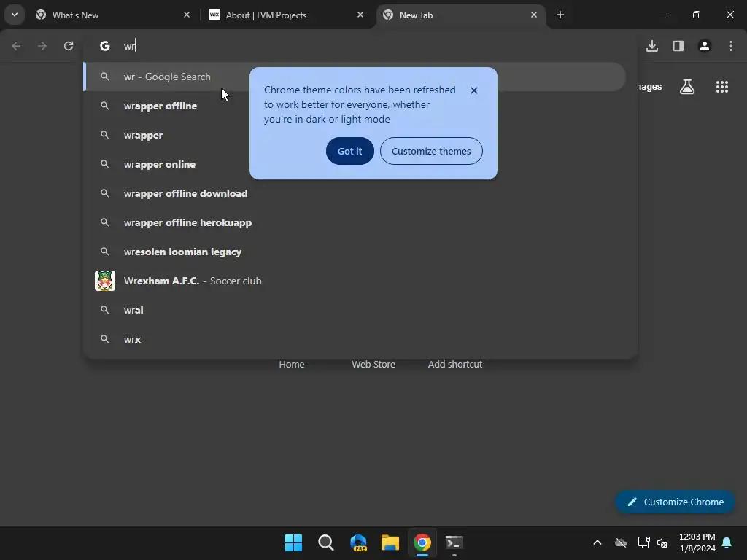
Task: Open the clock showing 12:03 PM
Action: click(697, 542)
